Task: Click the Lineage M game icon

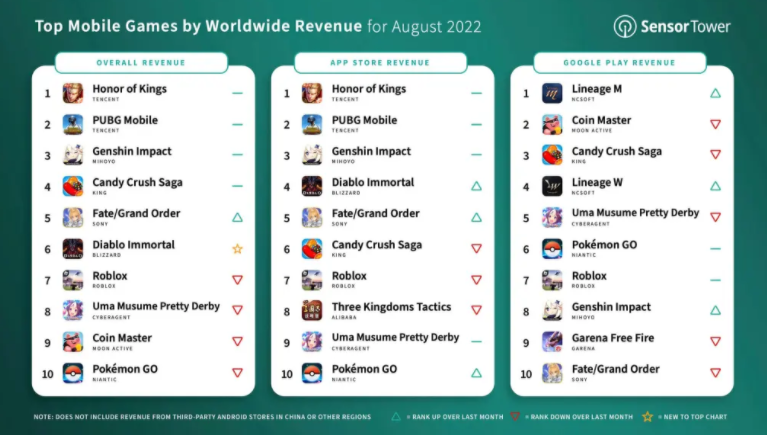Action: [x=552, y=93]
